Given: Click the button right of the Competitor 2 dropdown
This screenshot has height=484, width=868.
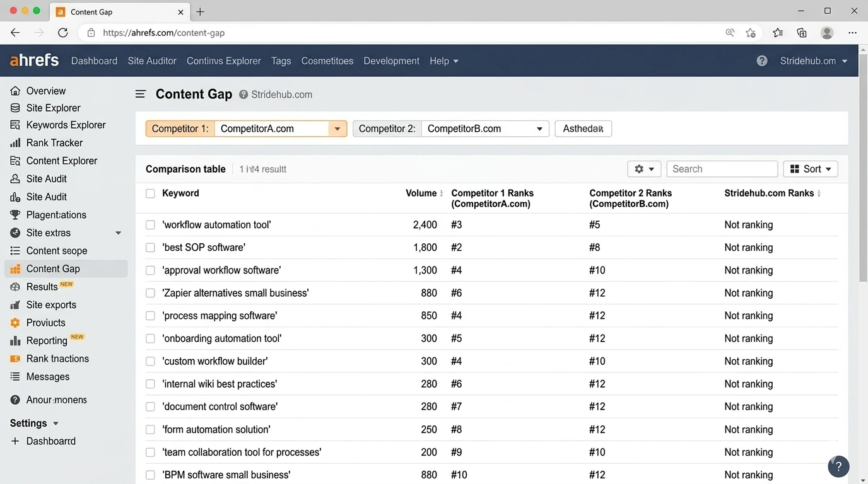Looking at the screenshot, I should tap(583, 129).
